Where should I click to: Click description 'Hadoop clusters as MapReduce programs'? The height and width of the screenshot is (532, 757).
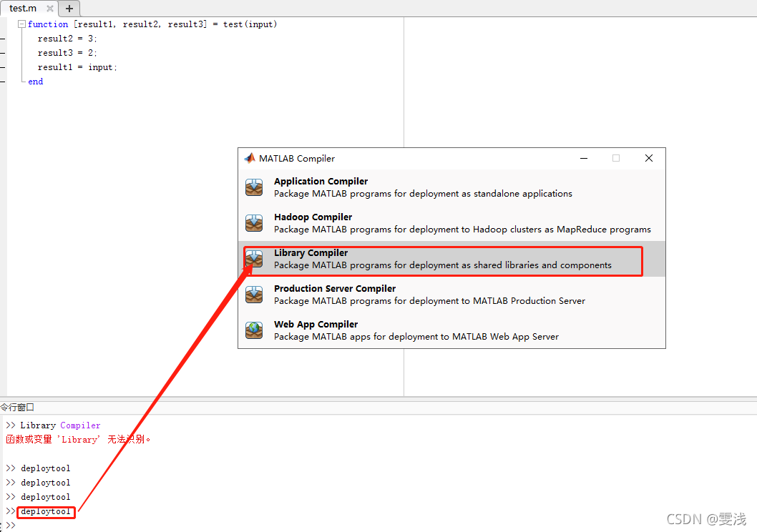[x=562, y=229]
